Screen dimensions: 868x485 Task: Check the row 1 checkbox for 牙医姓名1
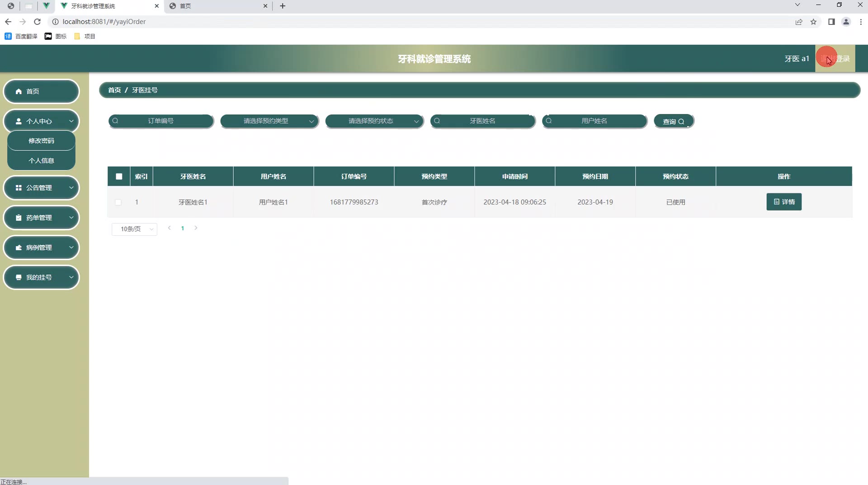point(118,202)
